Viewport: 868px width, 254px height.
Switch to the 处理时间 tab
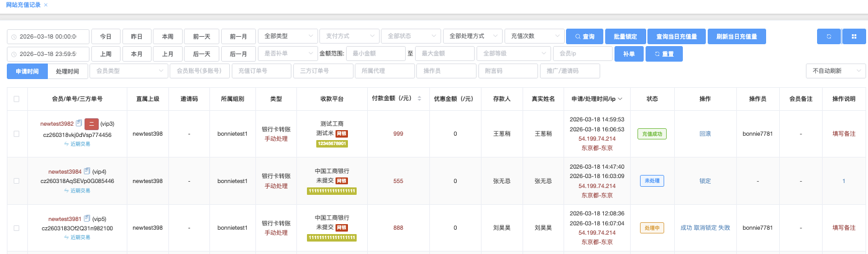coord(67,72)
